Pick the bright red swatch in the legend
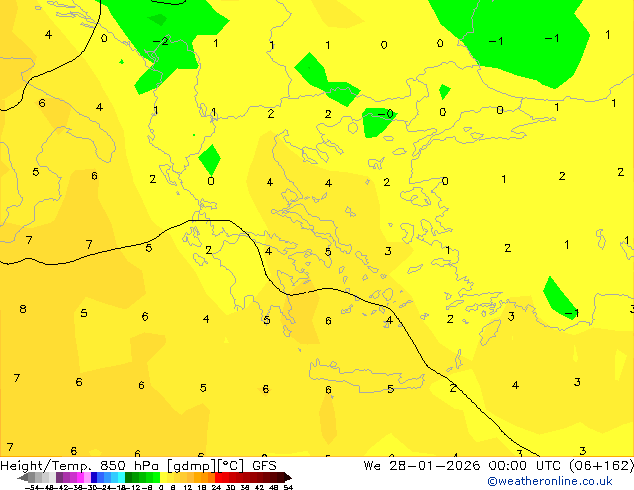 [219, 478]
